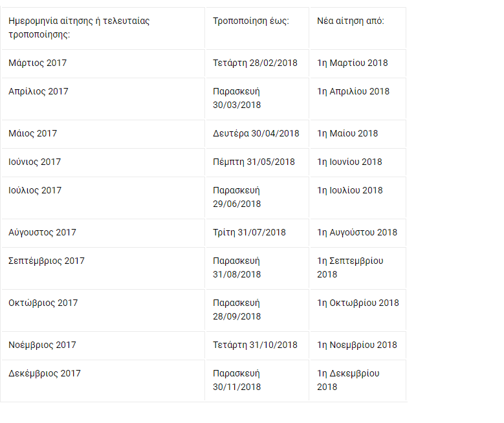Select the '1η Νοεμβρίου 2018' cell
The height and width of the screenshot is (423, 504).
(x=356, y=345)
